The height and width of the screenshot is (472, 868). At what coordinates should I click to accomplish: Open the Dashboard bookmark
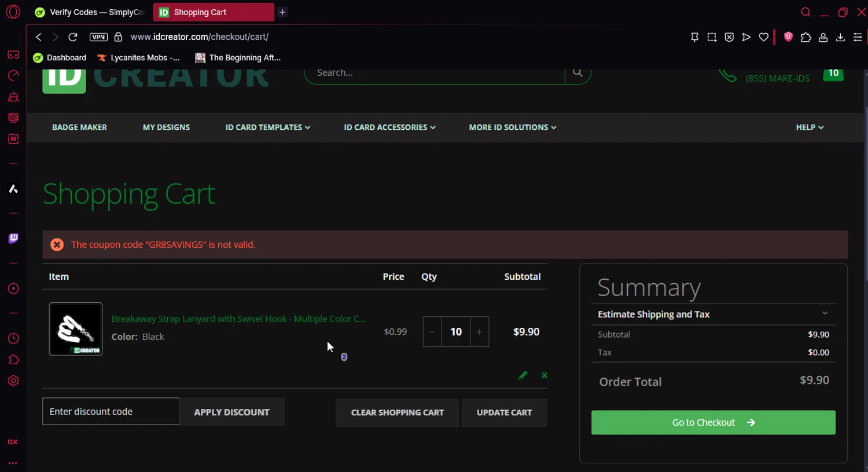[60, 58]
